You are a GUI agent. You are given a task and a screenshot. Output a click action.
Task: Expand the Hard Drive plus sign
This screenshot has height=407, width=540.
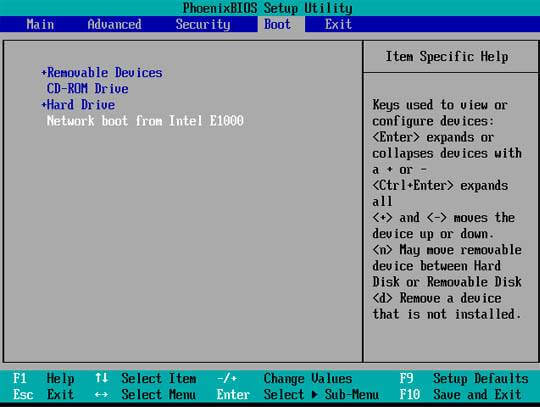(x=43, y=105)
